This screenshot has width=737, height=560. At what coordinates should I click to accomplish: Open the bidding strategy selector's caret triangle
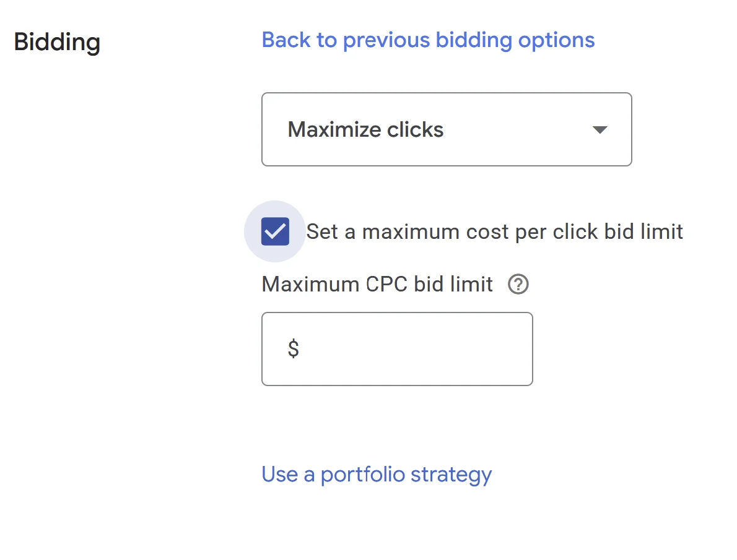click(600, 130)
